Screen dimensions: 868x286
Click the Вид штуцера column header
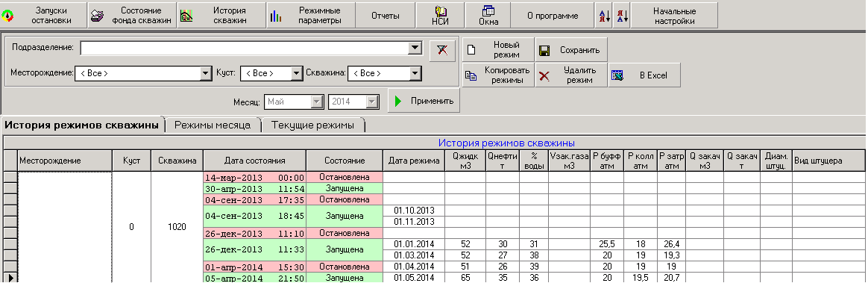pos(828,161)
